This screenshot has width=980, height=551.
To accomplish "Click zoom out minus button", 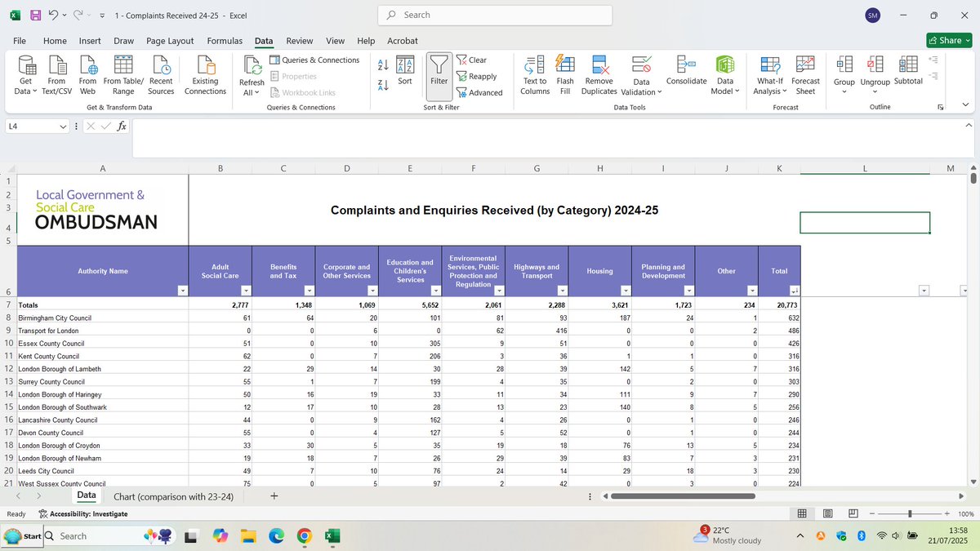I will [x=872, y=513].
